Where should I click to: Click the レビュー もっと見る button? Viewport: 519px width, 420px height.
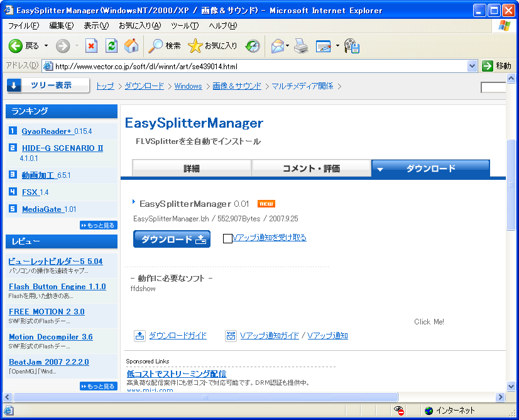(x=99, y=386)
